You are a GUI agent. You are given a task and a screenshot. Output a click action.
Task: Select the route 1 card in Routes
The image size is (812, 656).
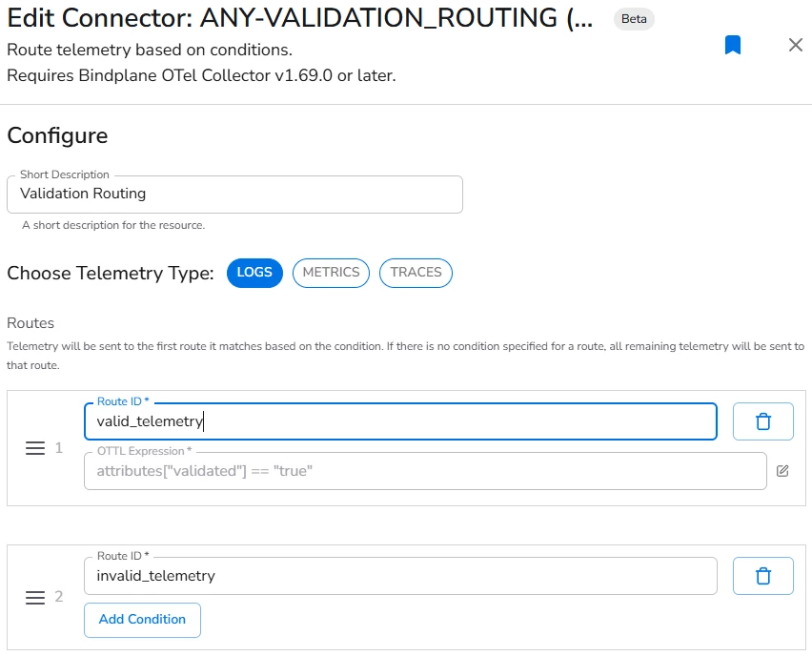point(406,446)
